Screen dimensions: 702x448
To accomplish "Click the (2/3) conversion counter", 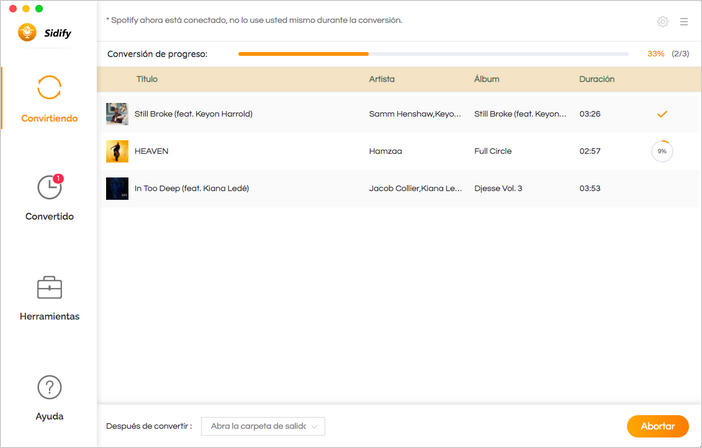I will (x=680, y=54).
